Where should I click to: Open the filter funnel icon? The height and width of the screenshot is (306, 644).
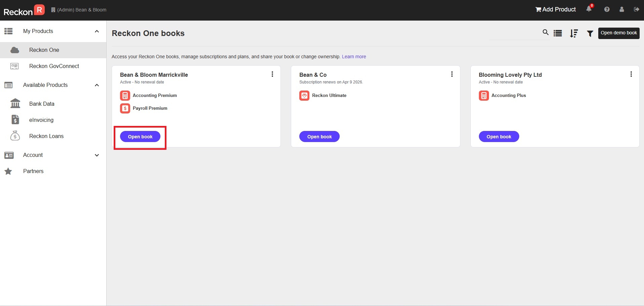590,34
